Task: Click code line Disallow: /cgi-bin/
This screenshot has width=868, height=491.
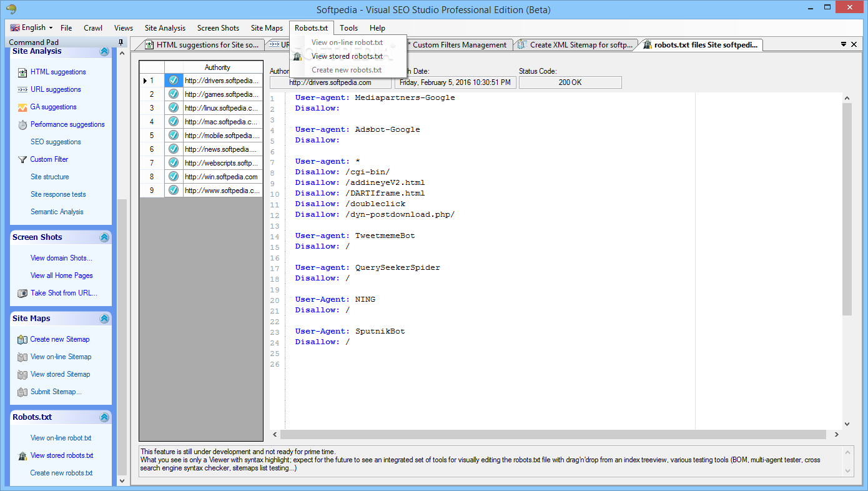Action: (x=342, y=172)
